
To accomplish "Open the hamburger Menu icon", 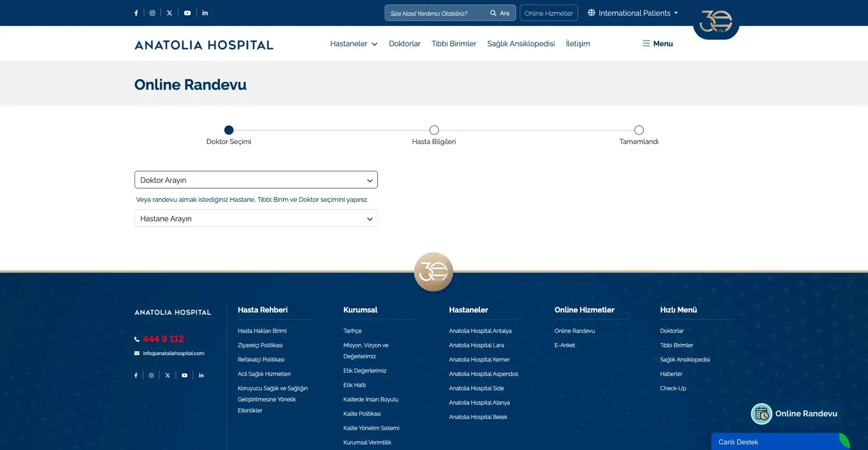I will point(646,43).
